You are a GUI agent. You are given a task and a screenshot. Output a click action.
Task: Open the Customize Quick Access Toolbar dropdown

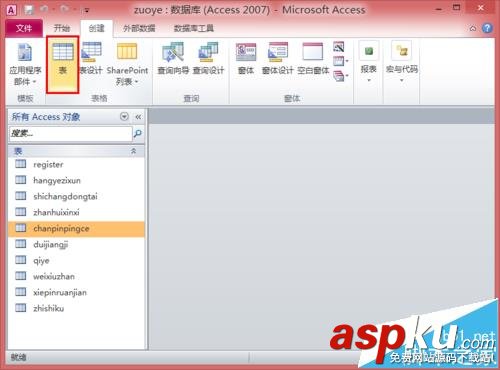click(87, 11)
